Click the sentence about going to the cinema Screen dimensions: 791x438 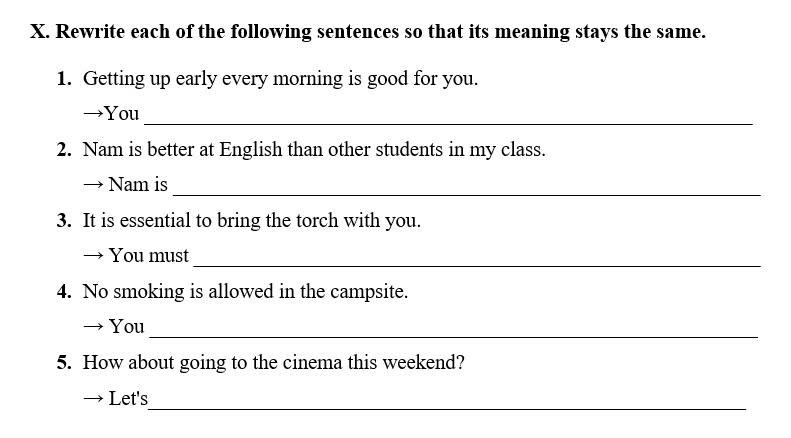click(x=273, y=362)
